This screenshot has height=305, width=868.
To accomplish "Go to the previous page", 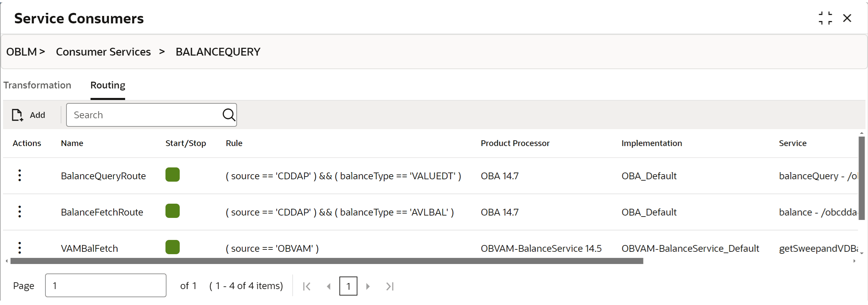I will pyautogui.click(x=328, y=286).
